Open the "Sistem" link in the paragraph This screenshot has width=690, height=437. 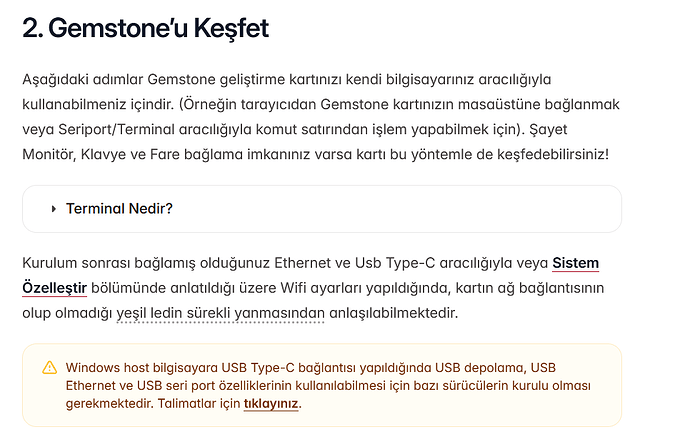tap(575, 263)
